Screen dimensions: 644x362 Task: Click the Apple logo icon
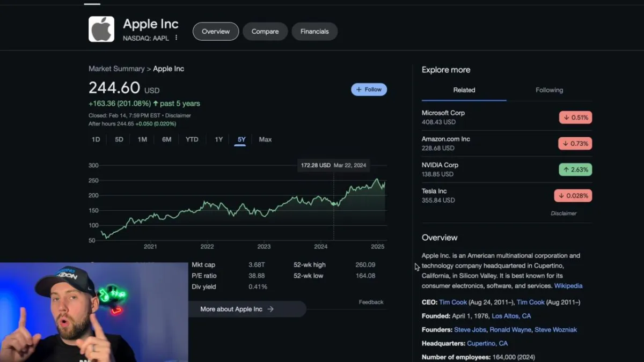point(101,29)
